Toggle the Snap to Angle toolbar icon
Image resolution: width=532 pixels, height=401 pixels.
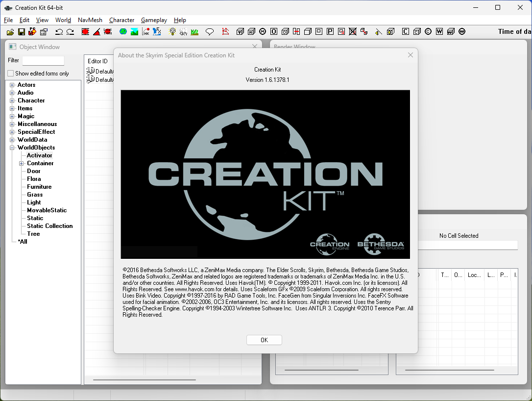point(97,32)
